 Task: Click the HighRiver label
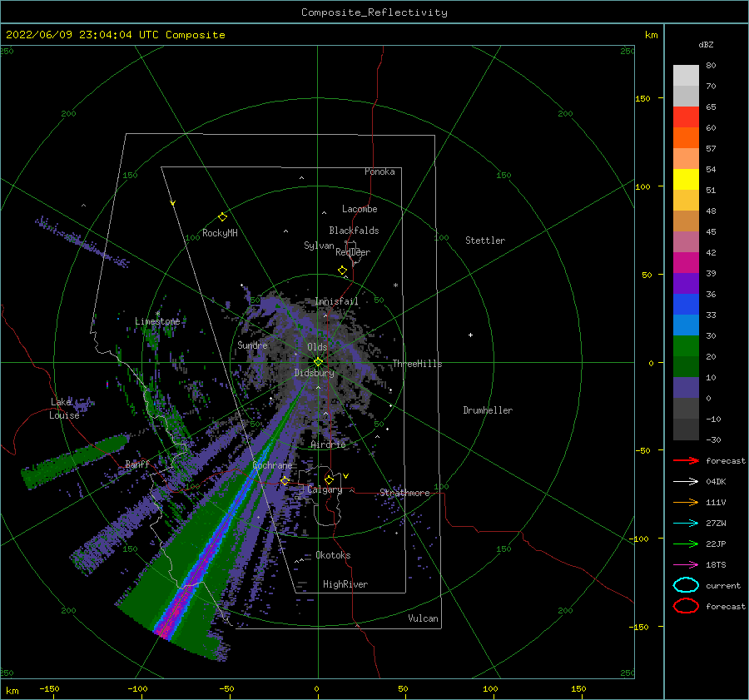(x=345, y=584)
